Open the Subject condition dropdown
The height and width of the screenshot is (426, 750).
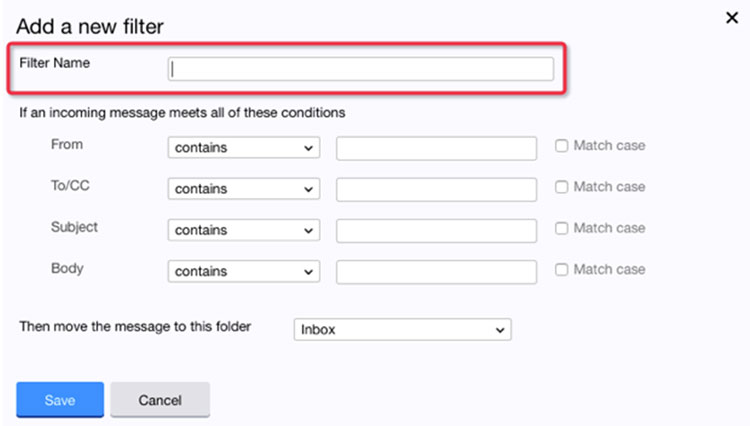243,230
